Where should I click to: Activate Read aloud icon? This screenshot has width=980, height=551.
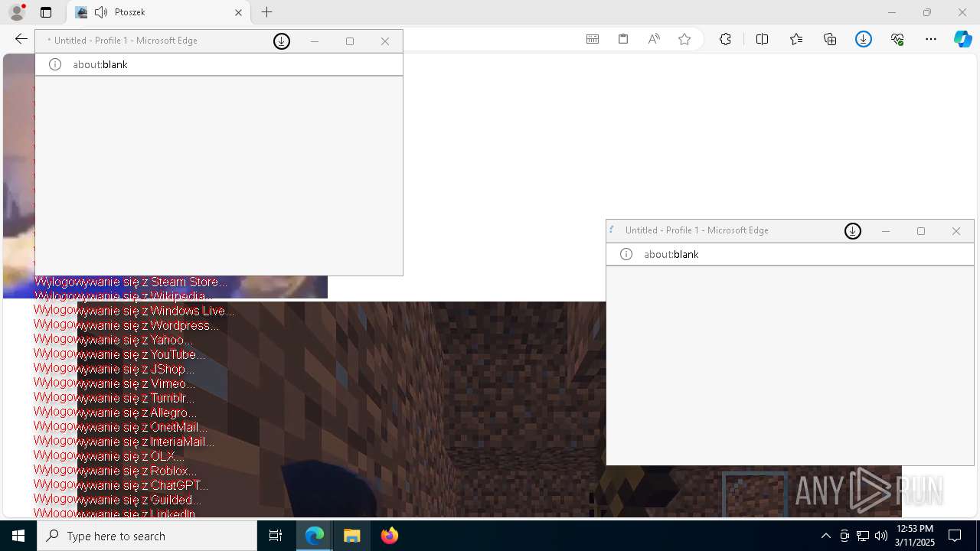point(654,39)
